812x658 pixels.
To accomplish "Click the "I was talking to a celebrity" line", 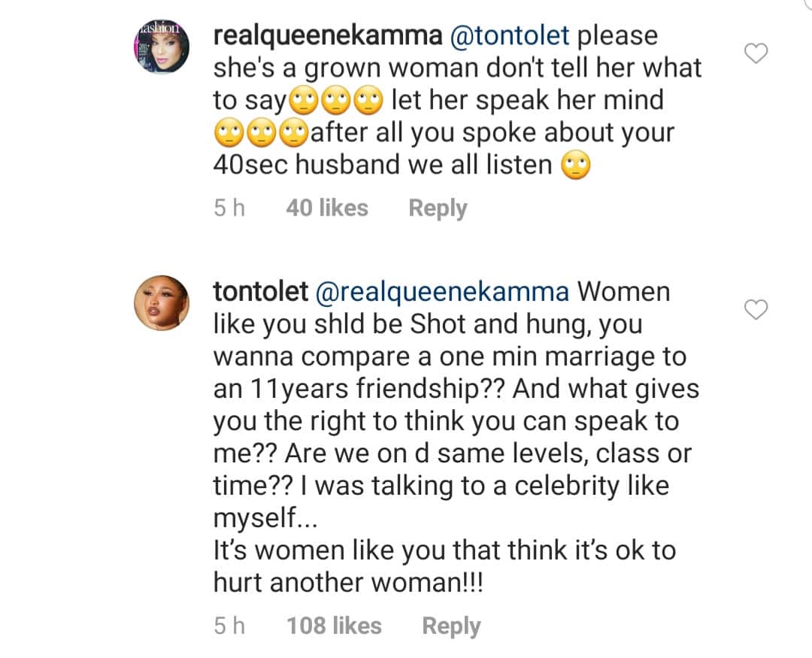I will tap(489, 486).
